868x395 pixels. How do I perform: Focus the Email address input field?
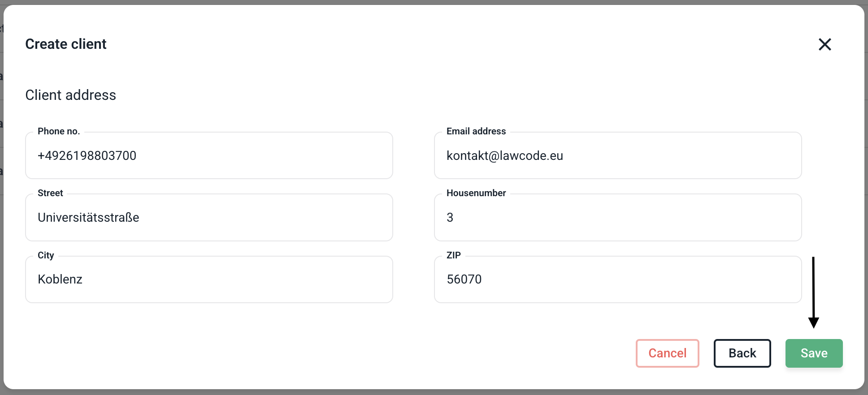tap(617, 156)
